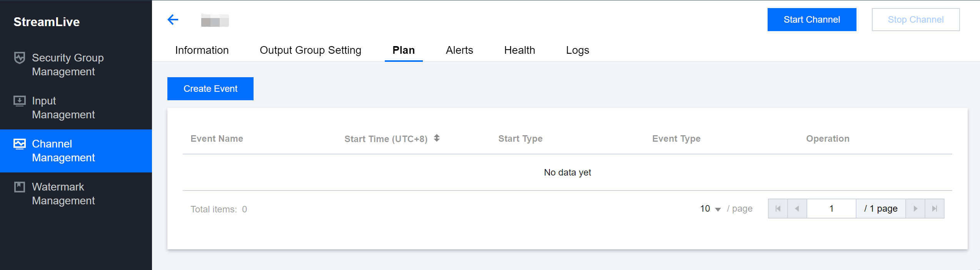View the Health tab
Viewport: 980px width, 270px height.
tap(519, 50)
